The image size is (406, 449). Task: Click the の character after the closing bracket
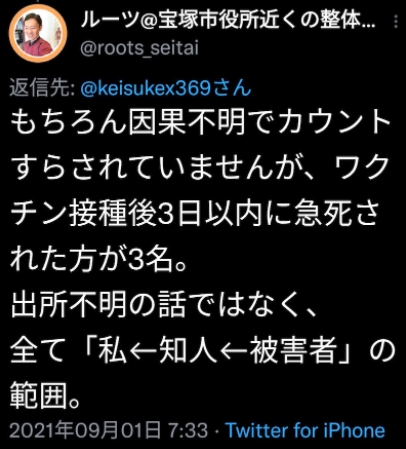[382, 351]
